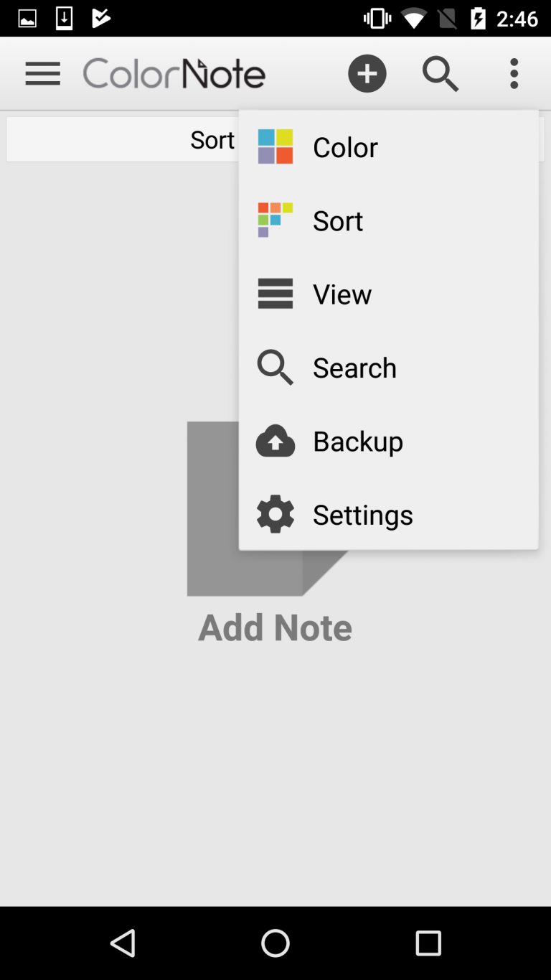The image size is (551, 980).
Task: Open Backup from the menu
Action: tap(358, 441)
